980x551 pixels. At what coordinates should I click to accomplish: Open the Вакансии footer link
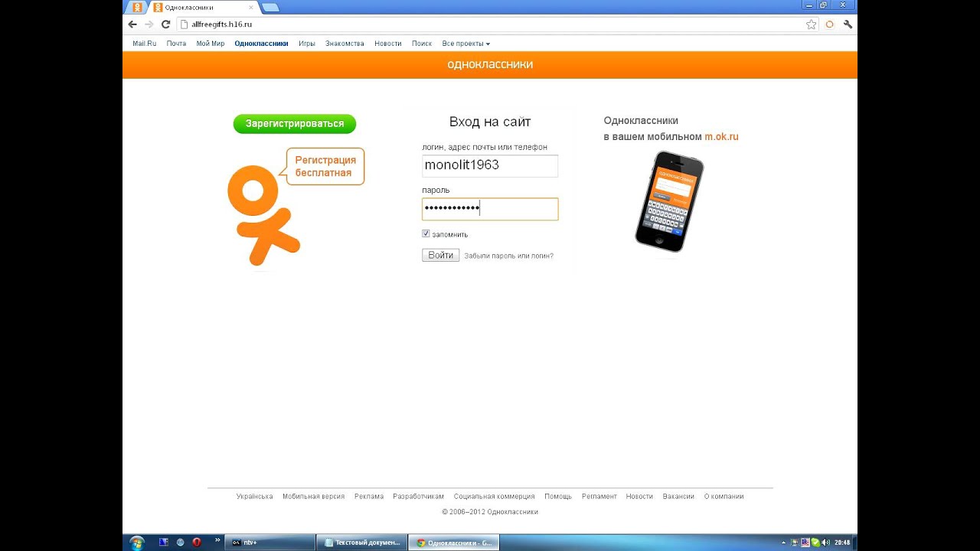pos(678,497)
